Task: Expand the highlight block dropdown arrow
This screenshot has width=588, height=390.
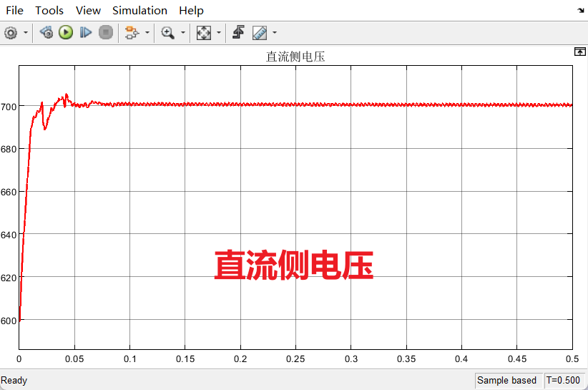Action: (147, 33)
